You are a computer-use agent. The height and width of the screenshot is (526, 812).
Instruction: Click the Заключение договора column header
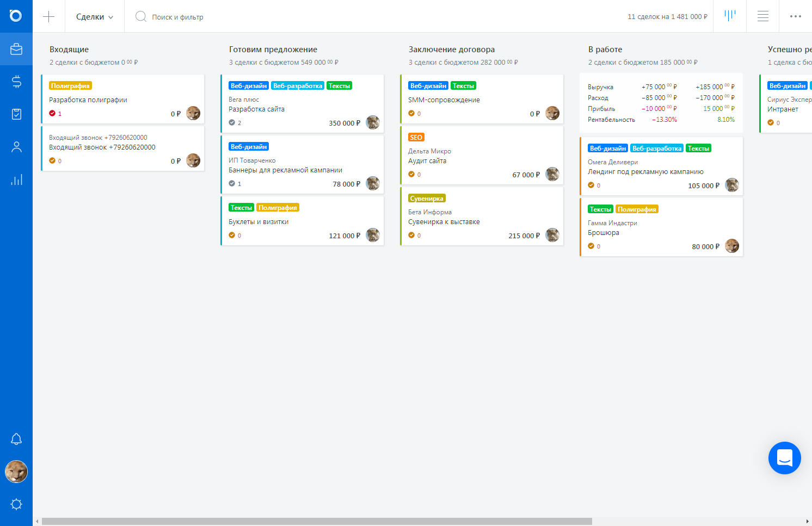coord(452,49)
